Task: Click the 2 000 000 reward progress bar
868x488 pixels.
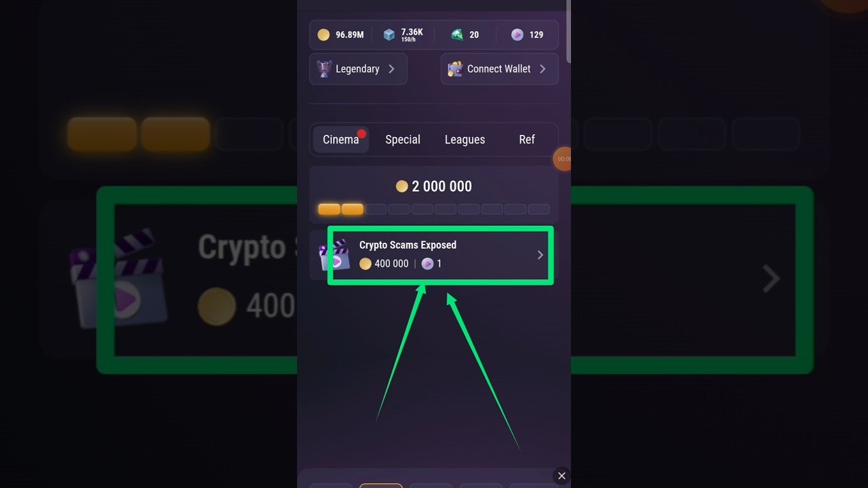Action: pyautogui.click(x=434, y=209)
